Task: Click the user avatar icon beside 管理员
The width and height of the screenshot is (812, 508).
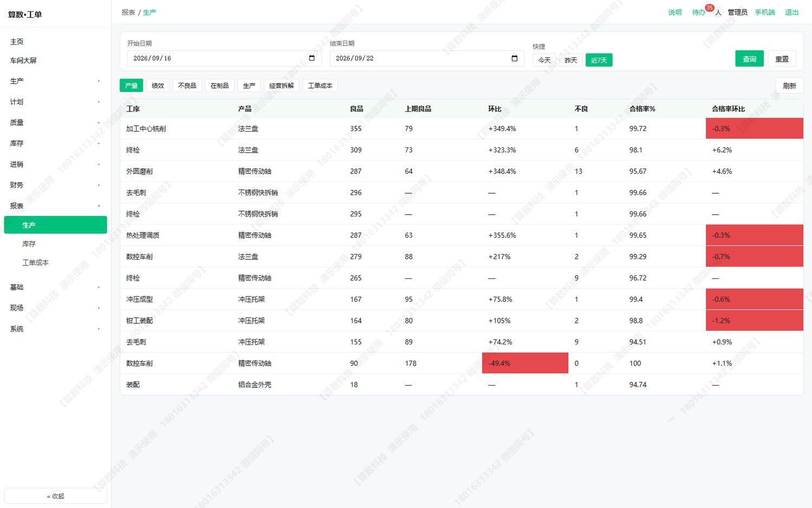Action: click(x=718, y=12)
